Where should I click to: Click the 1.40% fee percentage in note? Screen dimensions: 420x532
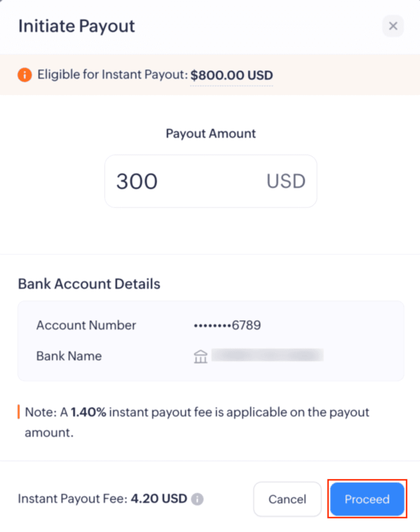pyautogui.click(x=88, y=412)
